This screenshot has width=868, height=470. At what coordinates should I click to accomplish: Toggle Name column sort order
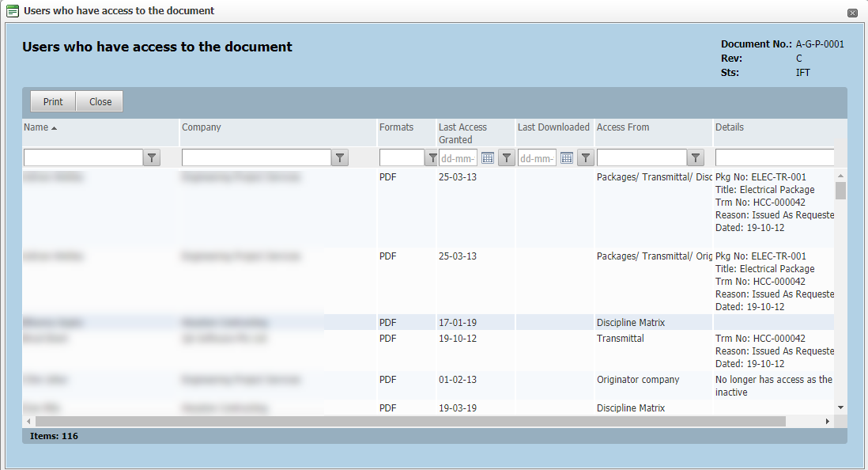tap(36, 127)
